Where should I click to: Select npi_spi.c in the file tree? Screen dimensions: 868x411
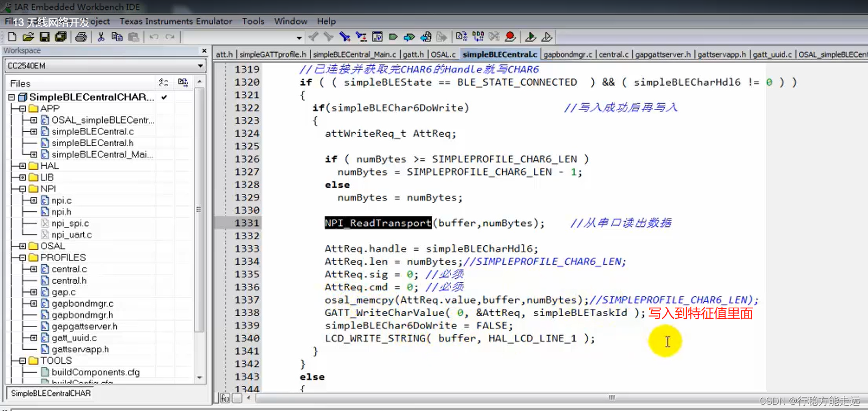(x=70, y=223)
